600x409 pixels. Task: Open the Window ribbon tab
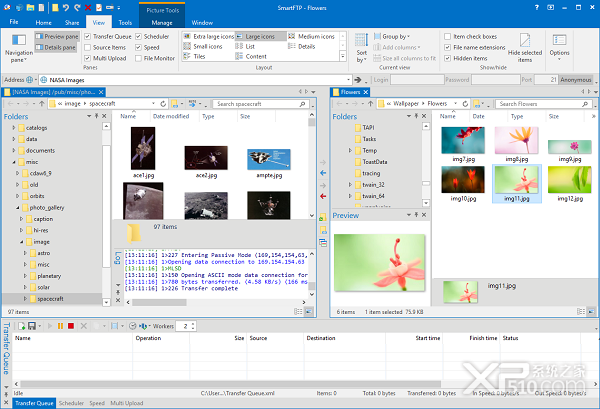(202, 23)
